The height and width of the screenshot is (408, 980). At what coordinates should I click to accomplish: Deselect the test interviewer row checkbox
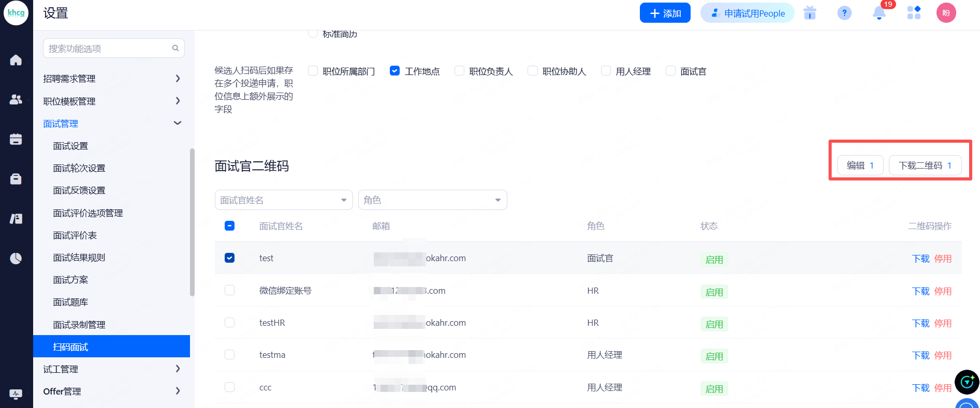[230, 258]
